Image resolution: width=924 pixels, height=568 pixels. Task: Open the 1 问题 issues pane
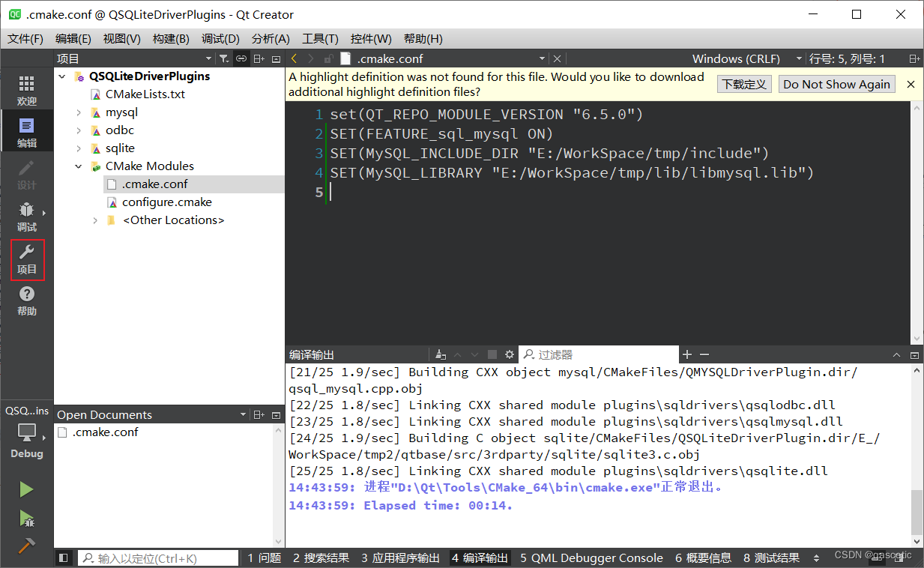[265, 558]
